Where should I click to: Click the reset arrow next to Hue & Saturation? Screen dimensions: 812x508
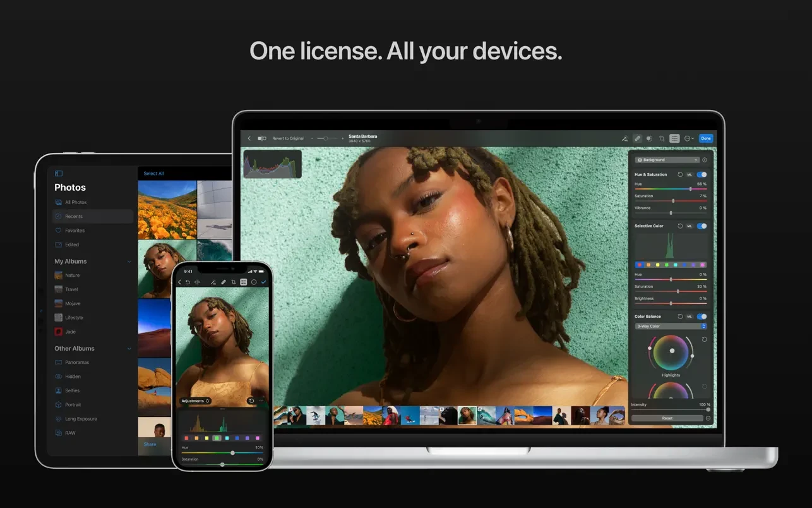tap(680, 174)
